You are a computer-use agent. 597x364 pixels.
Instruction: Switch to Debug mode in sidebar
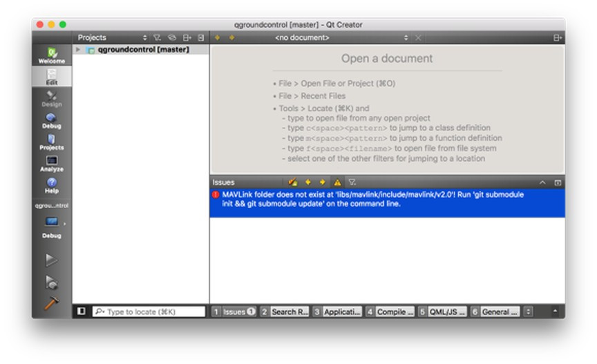(52, 120)
